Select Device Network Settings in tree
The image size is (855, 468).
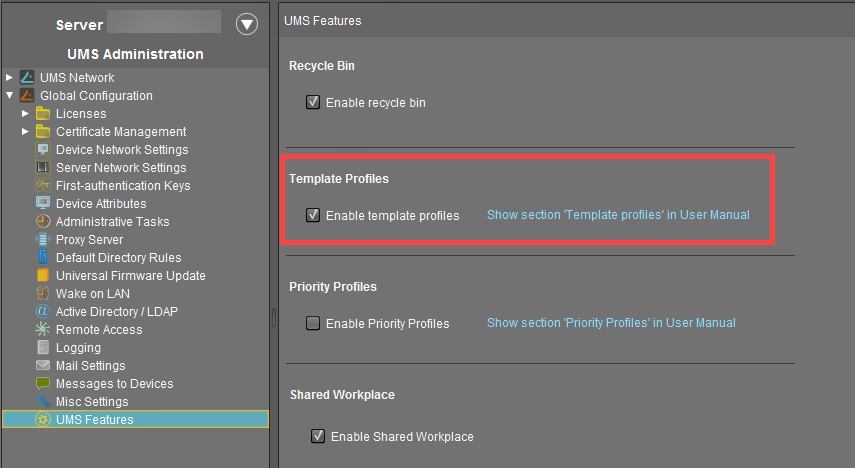[x=121, y=150]
